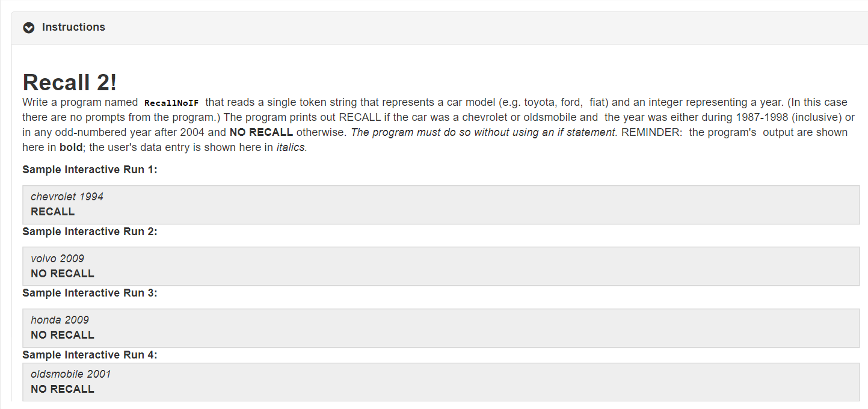
Task: Click the gray Instructions header bar
Action: (421, 27)
